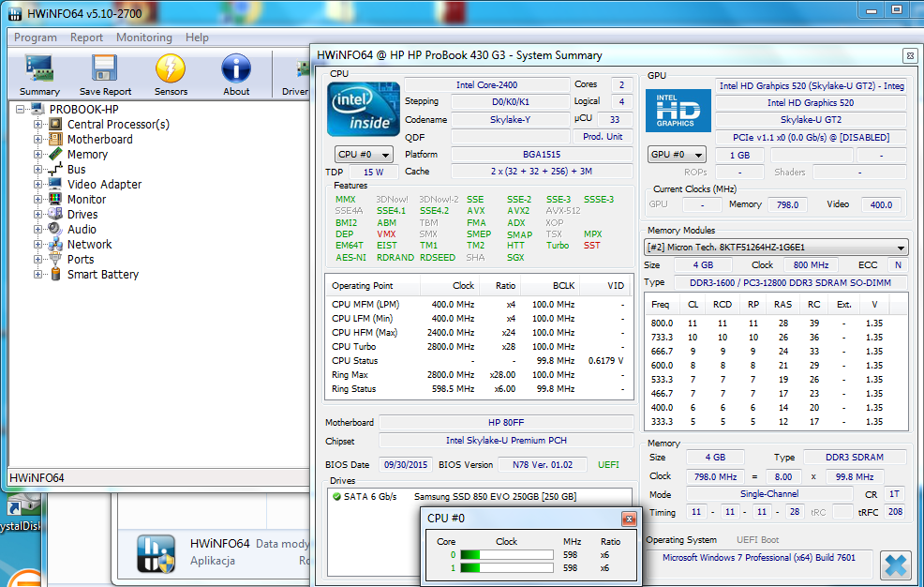Click the Ring Status row

(479, 389)
